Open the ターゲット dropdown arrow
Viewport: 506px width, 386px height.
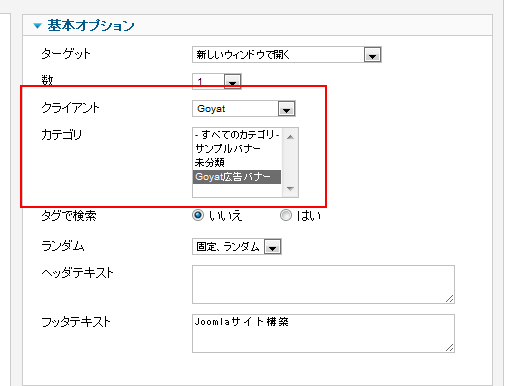372,55
